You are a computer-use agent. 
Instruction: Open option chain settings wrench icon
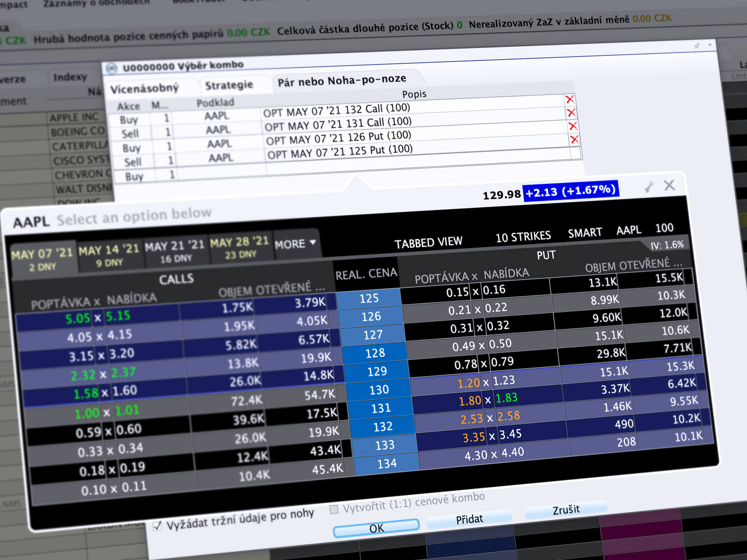[x=649, y=187]
